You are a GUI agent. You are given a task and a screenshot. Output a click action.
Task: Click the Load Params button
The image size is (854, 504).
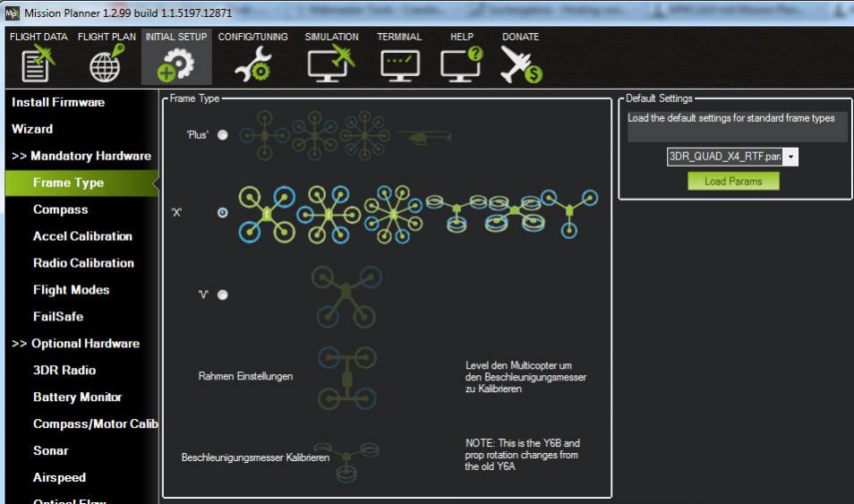click(x=733, y=182)
